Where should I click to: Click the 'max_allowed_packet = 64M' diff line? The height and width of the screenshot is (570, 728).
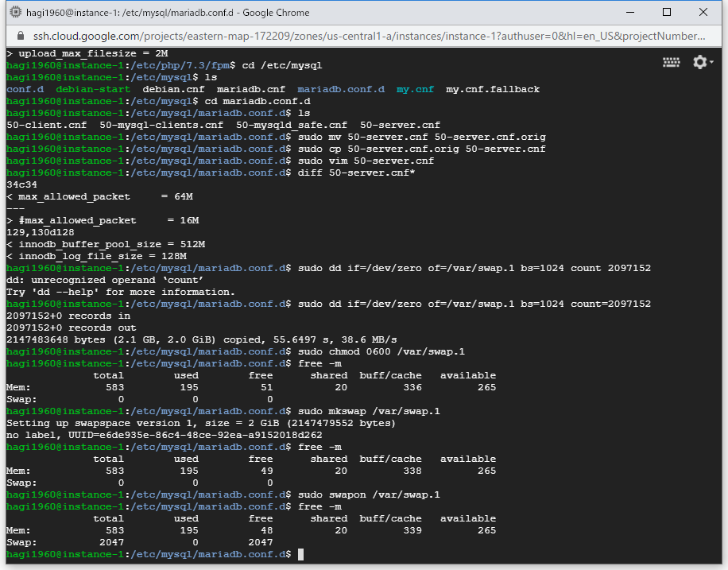pyautogui.click(x=99, y=196)
